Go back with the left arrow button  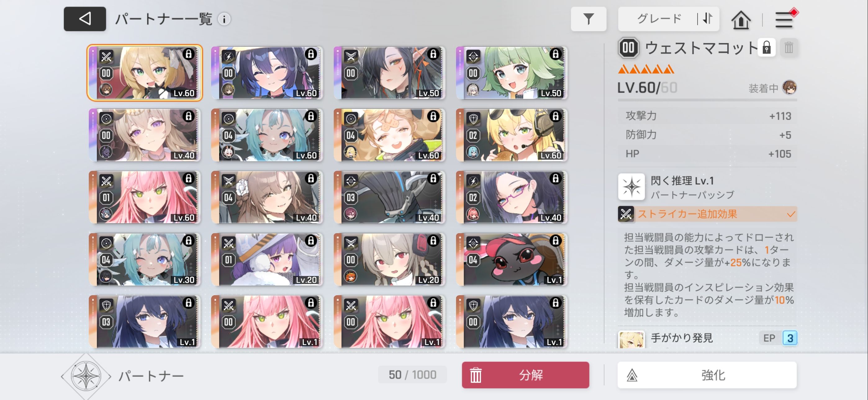[x=84, y=19]
